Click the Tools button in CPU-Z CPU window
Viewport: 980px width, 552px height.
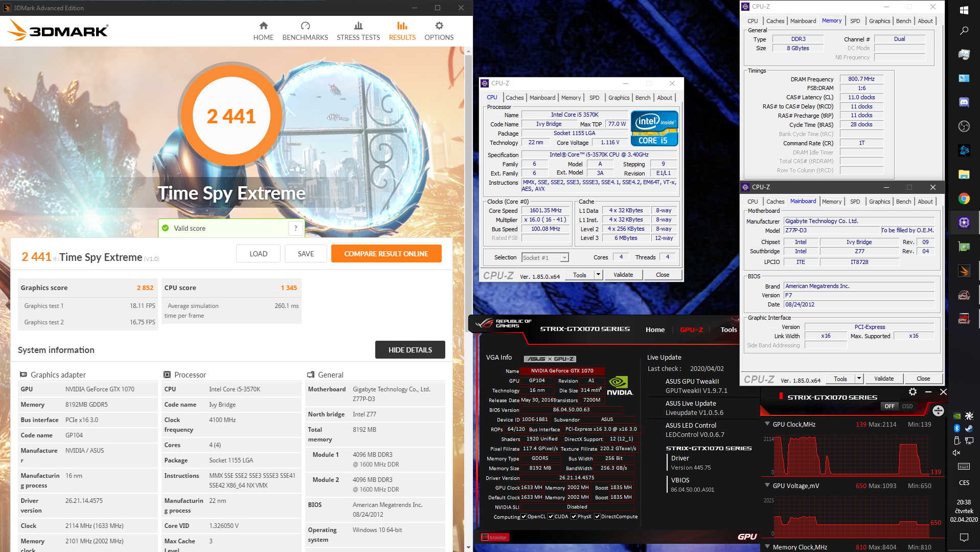coord(580,275)
